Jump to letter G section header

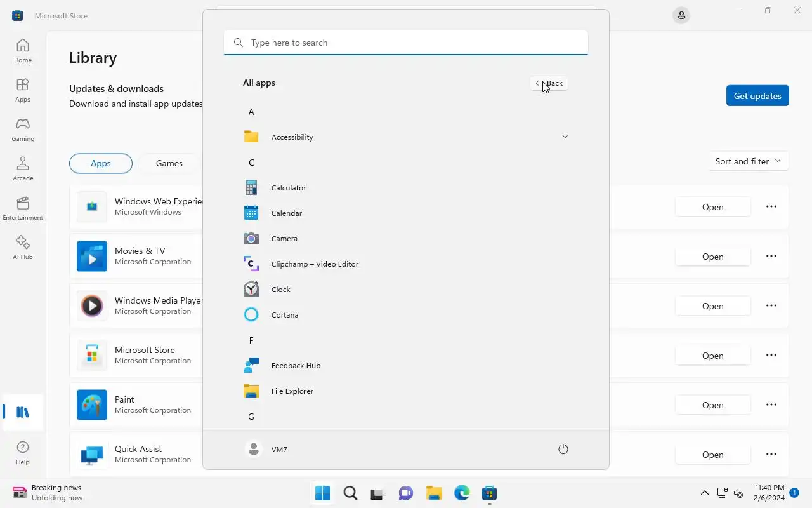pos(251,417)
